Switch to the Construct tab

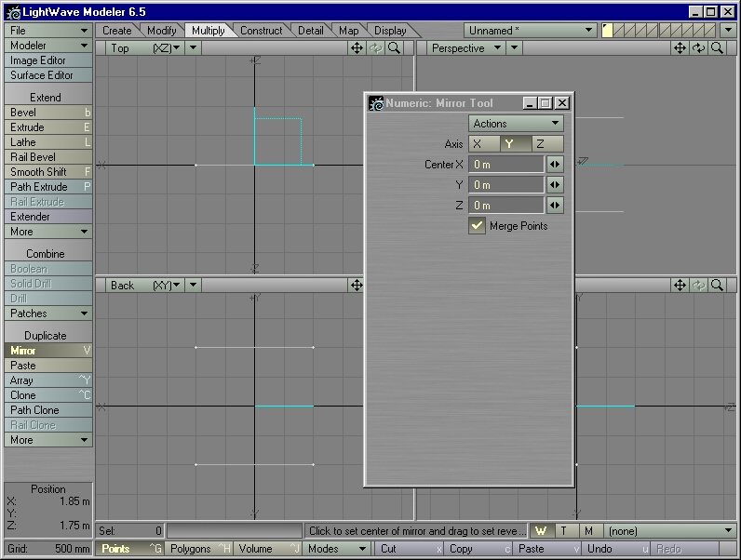pos(261,31)
